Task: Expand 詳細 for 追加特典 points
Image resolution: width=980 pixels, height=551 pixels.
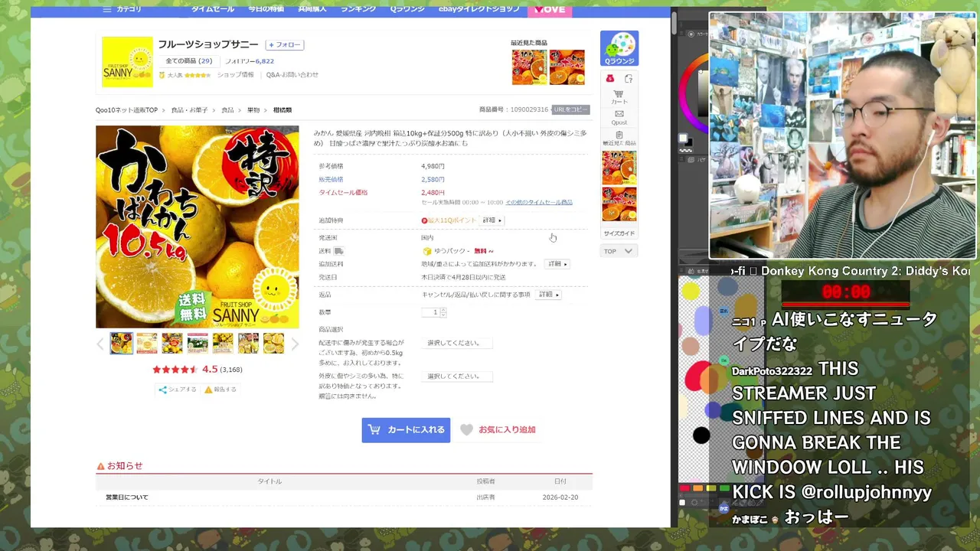Action: pos(492,220)
